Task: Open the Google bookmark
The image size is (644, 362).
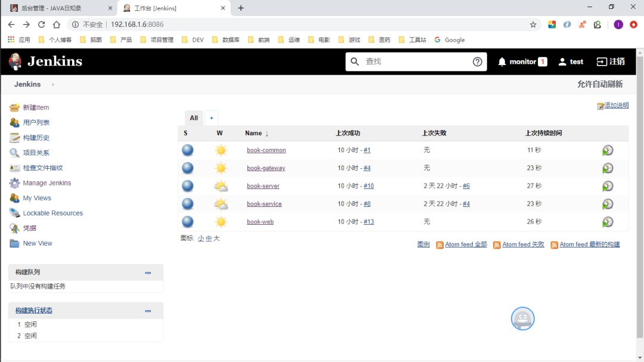Action: 450,40
